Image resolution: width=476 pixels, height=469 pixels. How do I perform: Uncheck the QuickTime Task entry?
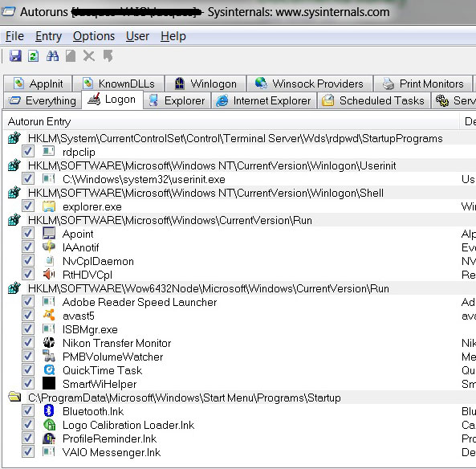click(x=28, y=370)
